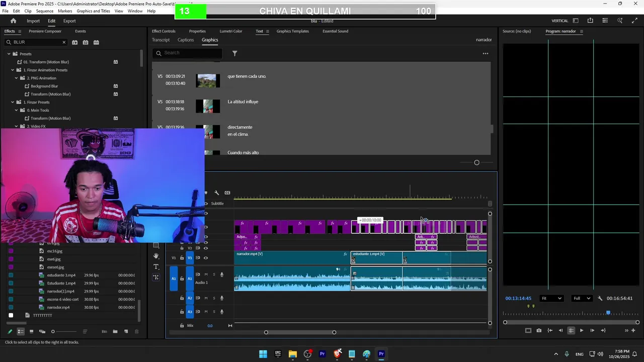Clear the BLUR search in Effects
644x362 pixels.
[x=64, y=42]
